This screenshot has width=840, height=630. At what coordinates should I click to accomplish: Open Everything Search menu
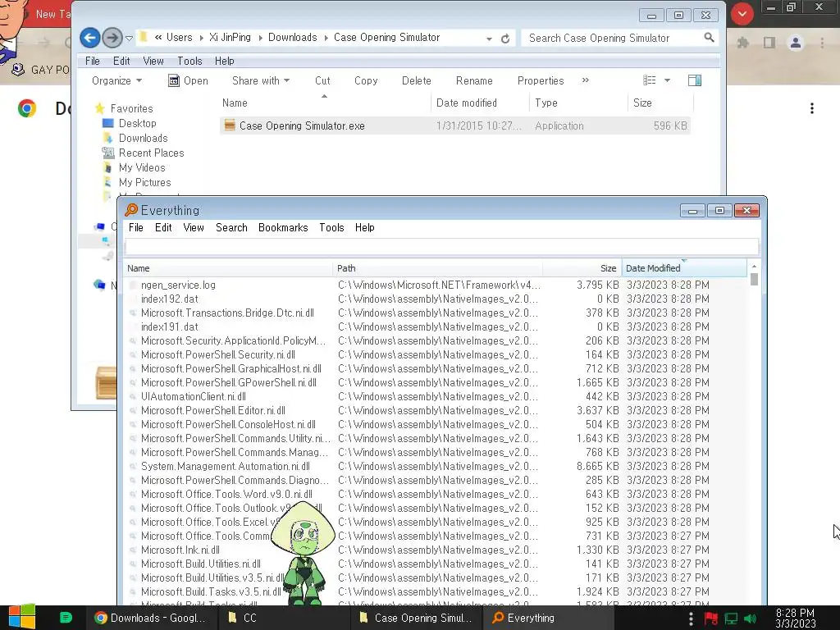231,228
